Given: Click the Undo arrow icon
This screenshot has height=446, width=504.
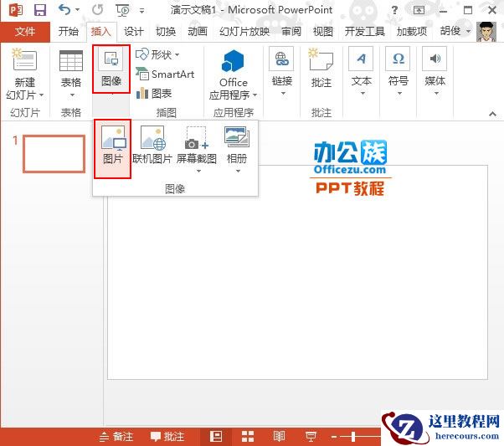Looking at the screenshot, I should 64,10.
